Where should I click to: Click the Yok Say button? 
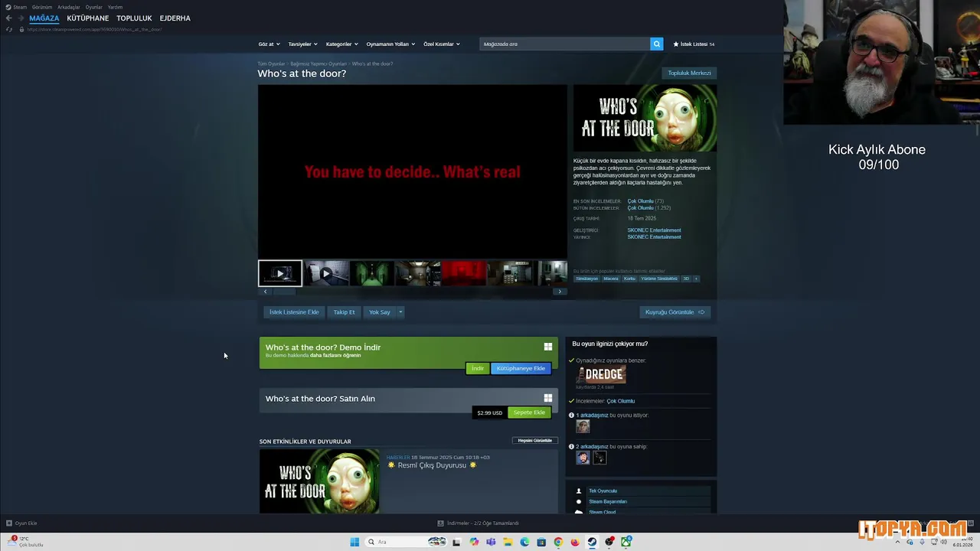380,312
